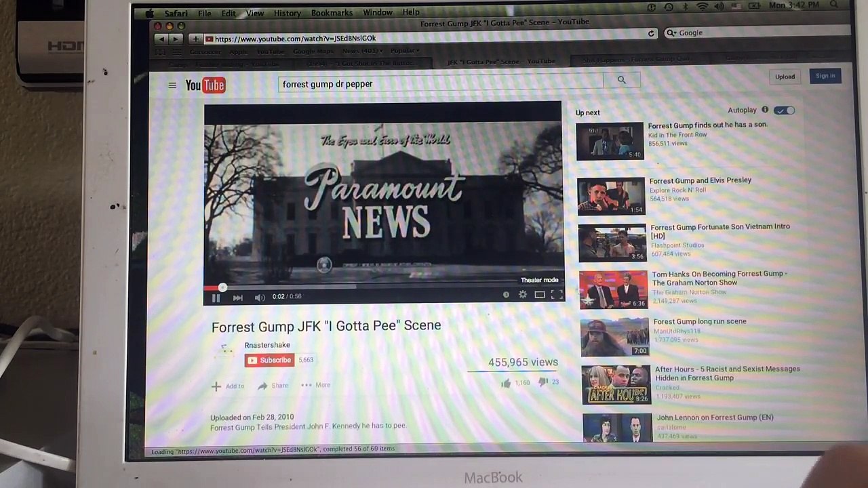Open the Safari menu
Viewport: 868px width, 488px height.
point(176,14)
